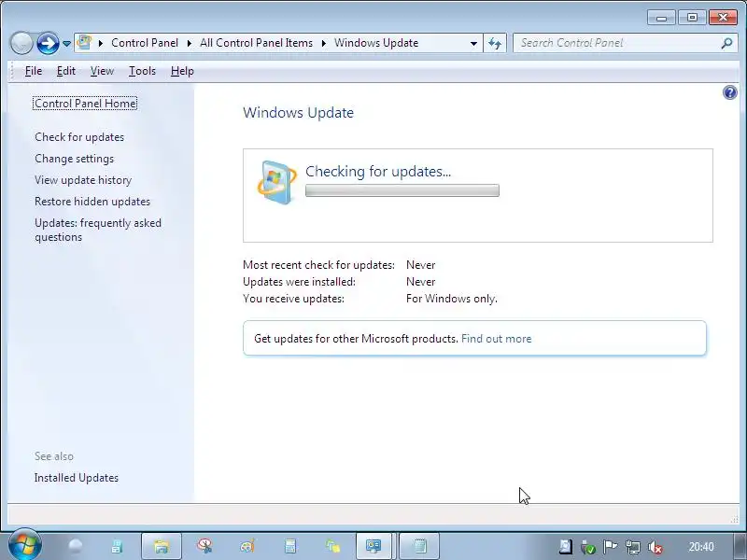Open the address bar history dropdown
The height and width of the screenshot is (560, 747).
coord(473,43)
